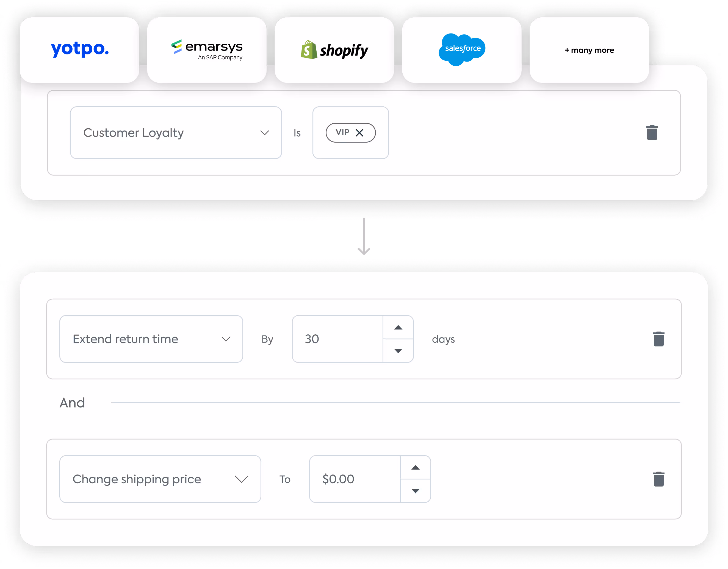Decrease the shipping price value

(x=416, y=491)
